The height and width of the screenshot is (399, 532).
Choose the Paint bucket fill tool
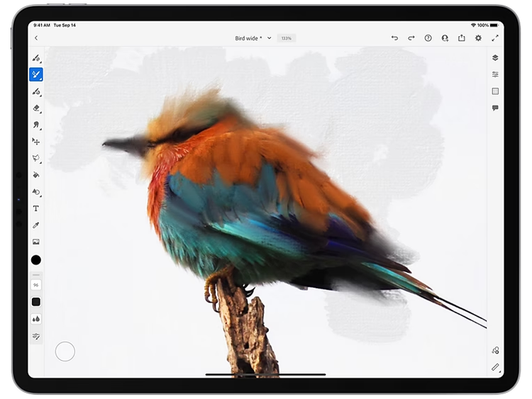tap(36, 175)
